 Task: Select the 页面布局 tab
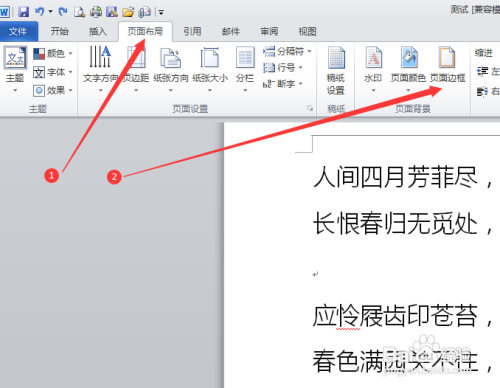coord(145,32)
